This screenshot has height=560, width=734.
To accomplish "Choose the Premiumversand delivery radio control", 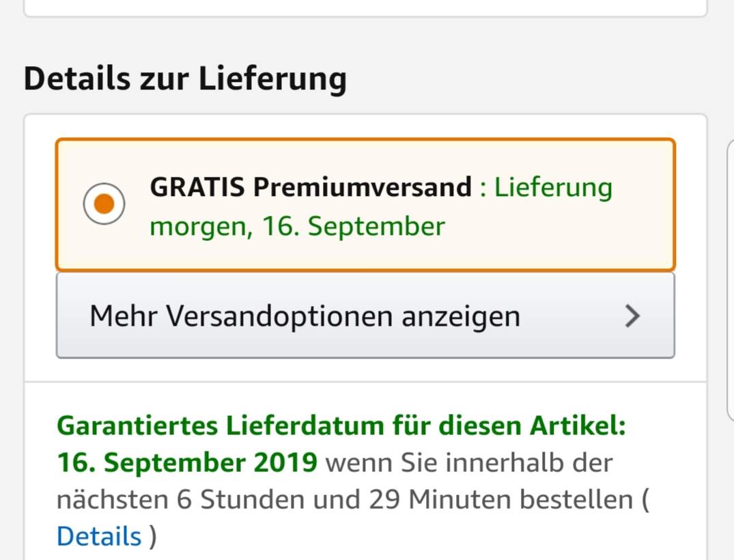I will tap(104, 203).
